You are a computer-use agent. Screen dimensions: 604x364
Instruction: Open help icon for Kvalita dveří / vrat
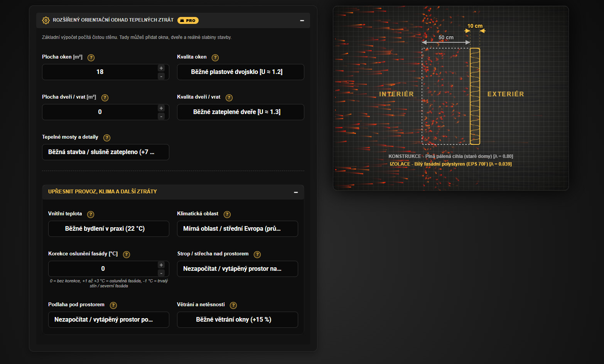[229, 98]
